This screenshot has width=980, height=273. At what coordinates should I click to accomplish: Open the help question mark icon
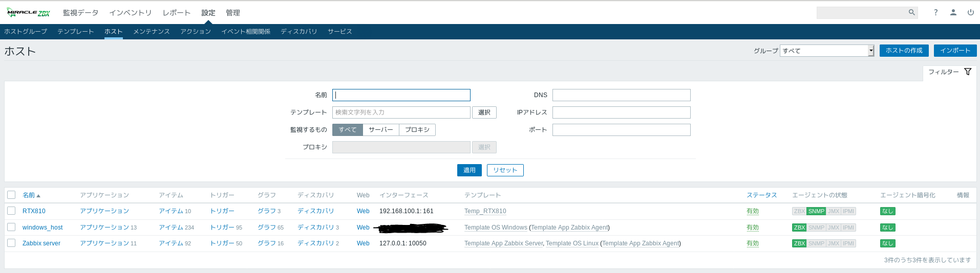pos(935,12)
